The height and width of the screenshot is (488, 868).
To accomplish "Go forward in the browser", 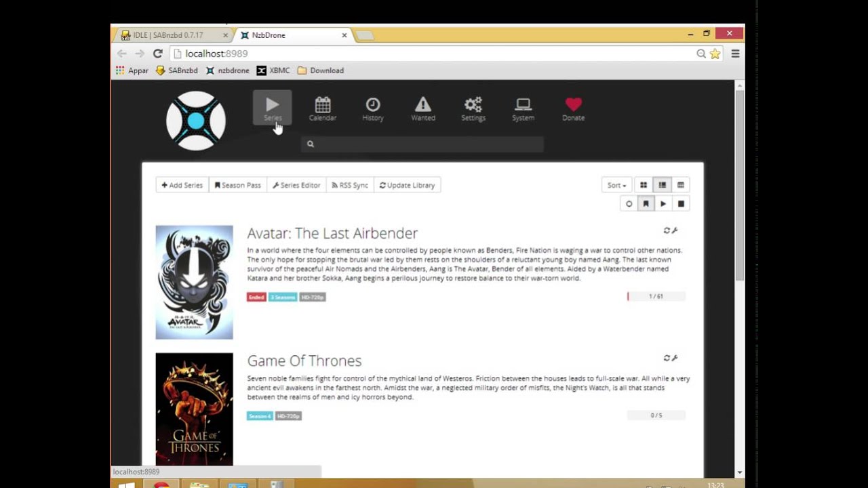I will pyautogui.click(x=140, y=54).
